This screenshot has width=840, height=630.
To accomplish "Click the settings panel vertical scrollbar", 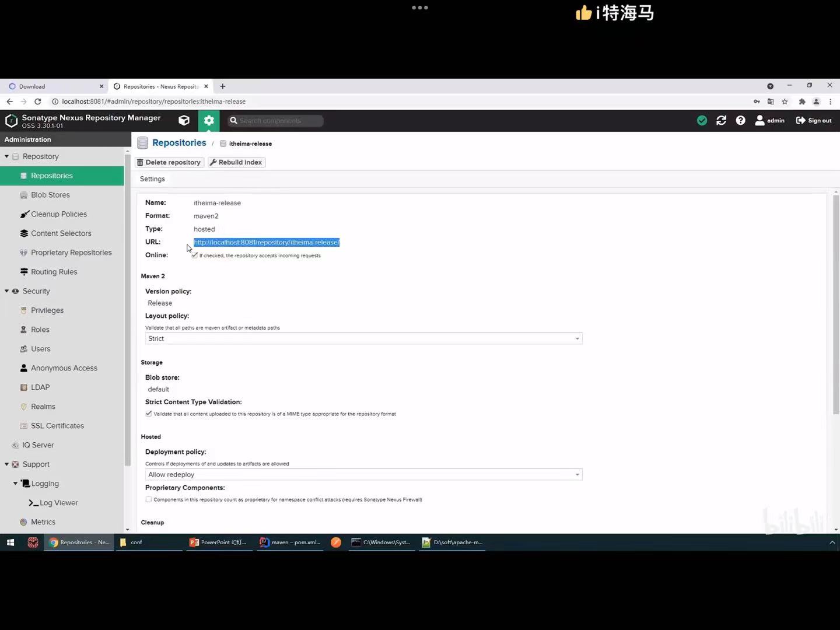I will click(836, 304).
